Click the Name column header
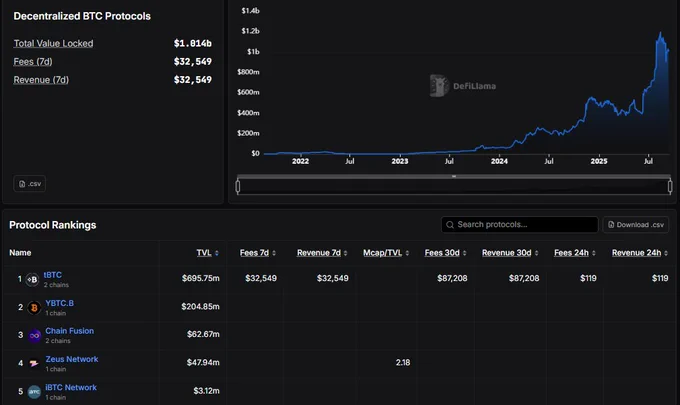This screenshot has width=680, height=405. coord(20,253)
